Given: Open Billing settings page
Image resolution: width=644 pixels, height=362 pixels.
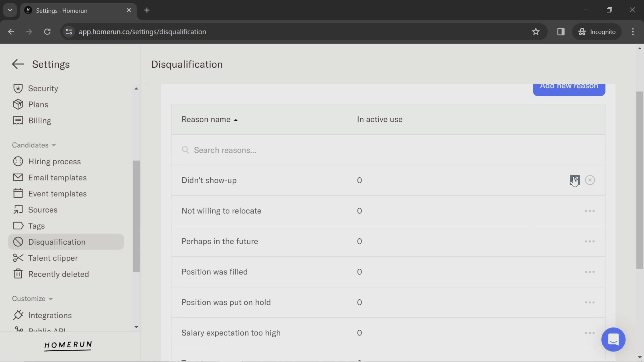Looking at the screenshot, I should click(40, 120).
